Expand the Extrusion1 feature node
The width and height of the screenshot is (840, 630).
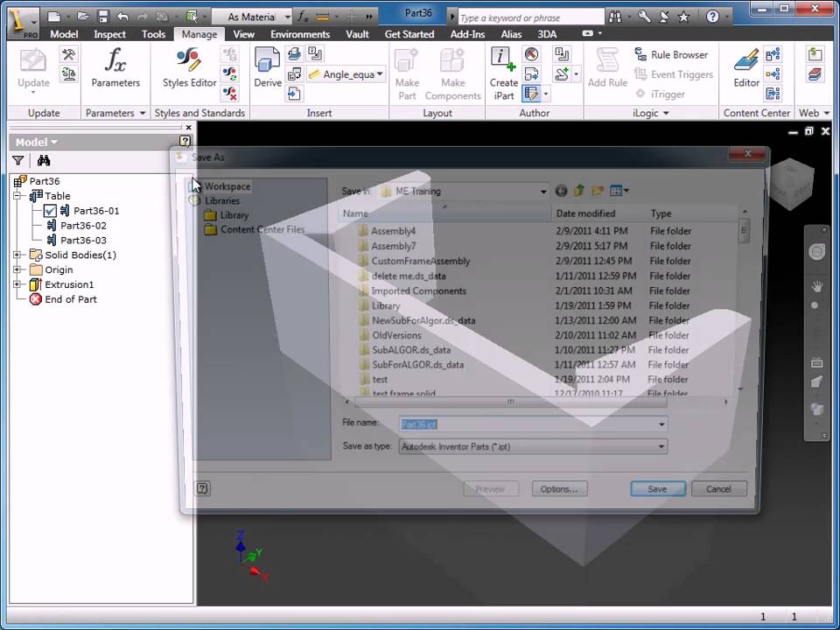(x=17, y=284)
